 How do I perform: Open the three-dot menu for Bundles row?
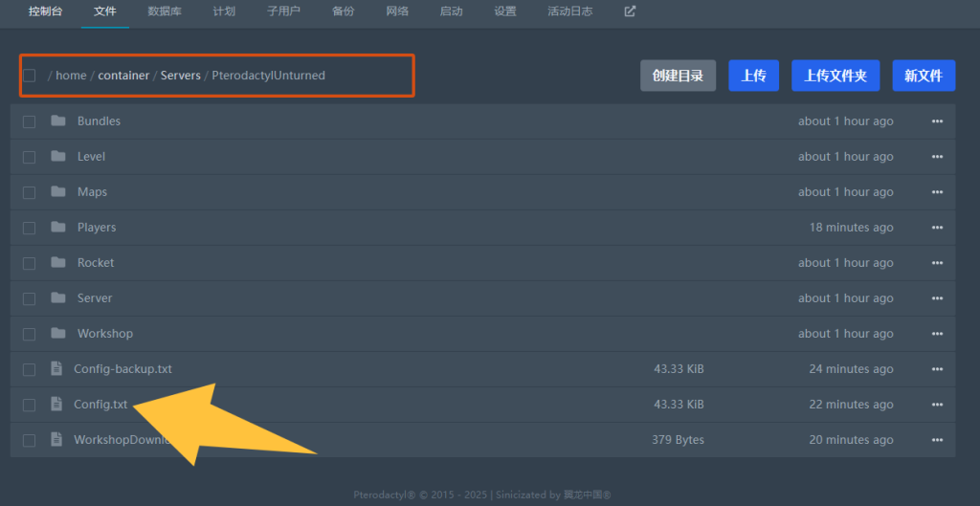click(x=937, y=121)
